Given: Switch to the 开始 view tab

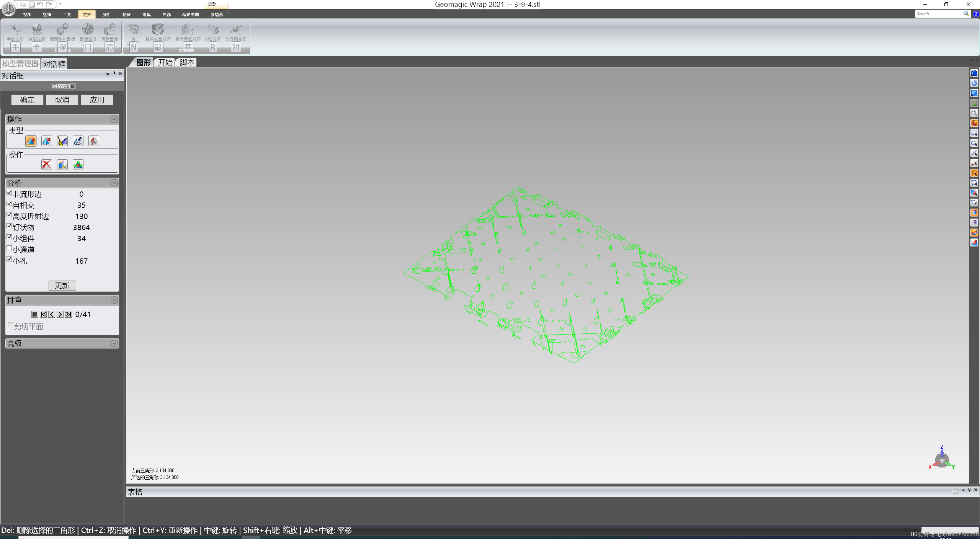Looking at the screenshot, I should (165, 62).
